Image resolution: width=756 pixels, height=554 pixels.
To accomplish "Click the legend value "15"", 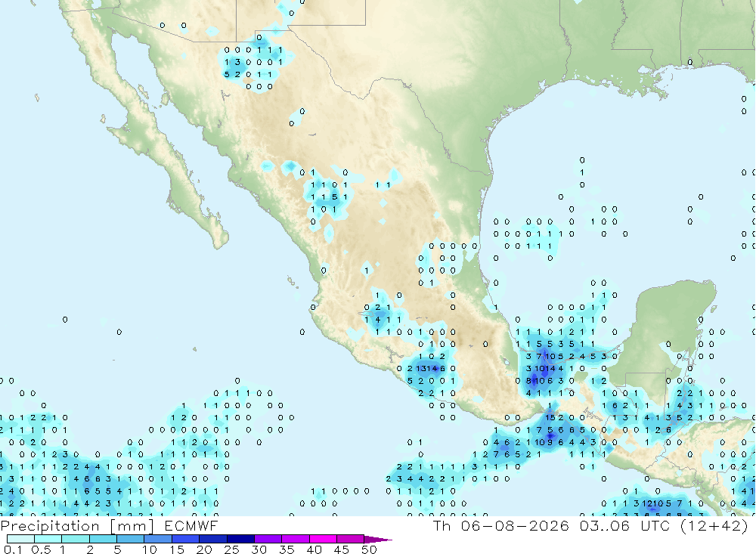I will coord(176,549).
